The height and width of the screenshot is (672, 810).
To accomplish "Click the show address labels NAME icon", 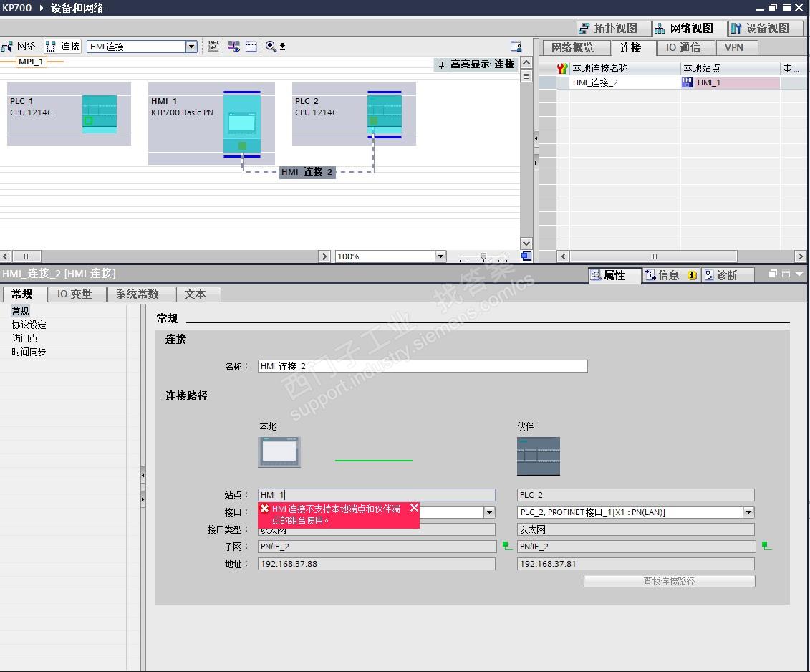I will click(x=213, y=47).
